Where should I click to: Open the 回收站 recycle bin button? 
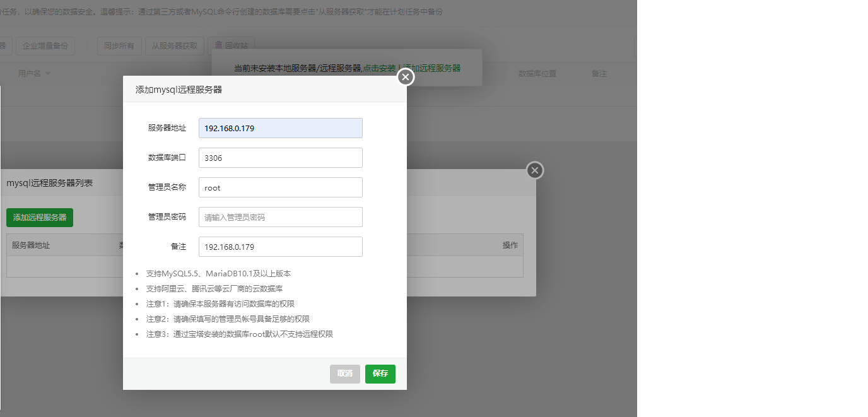click(x=231, y=45)
